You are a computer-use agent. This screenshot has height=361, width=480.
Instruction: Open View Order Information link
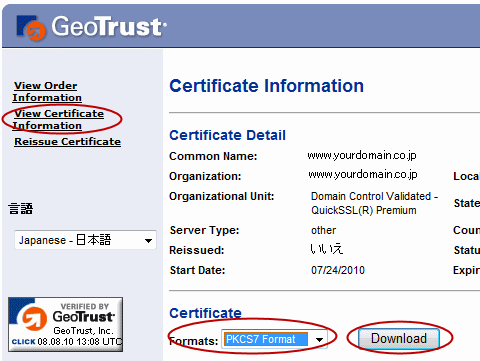click(x=47, y=92)
